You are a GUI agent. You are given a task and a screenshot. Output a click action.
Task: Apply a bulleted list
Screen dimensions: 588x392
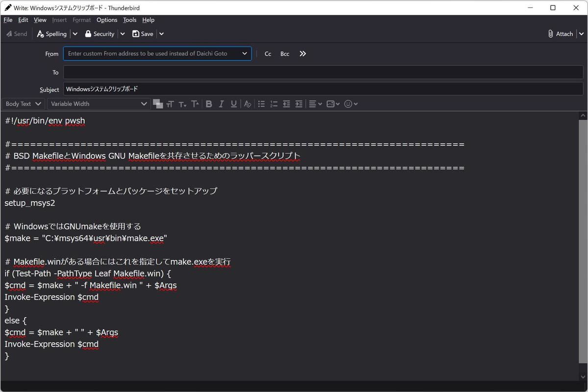(261, 104)
